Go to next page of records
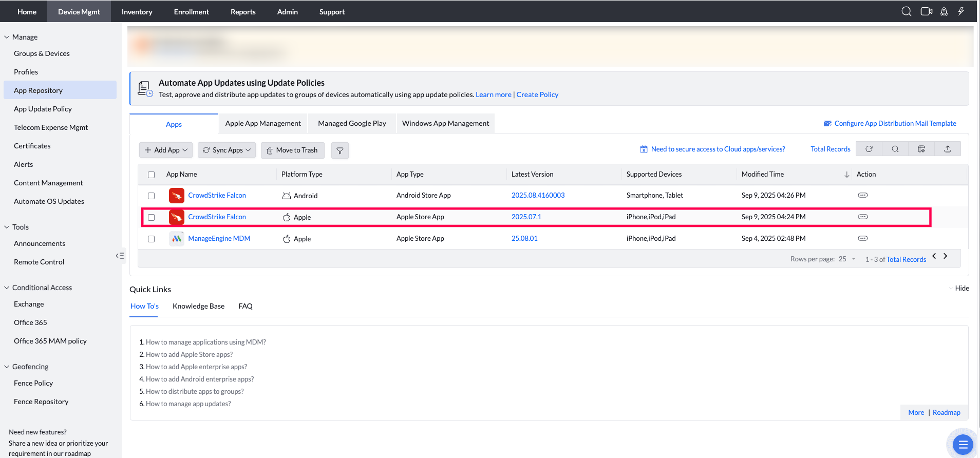The image size is (980, 458). pos(945,256)
